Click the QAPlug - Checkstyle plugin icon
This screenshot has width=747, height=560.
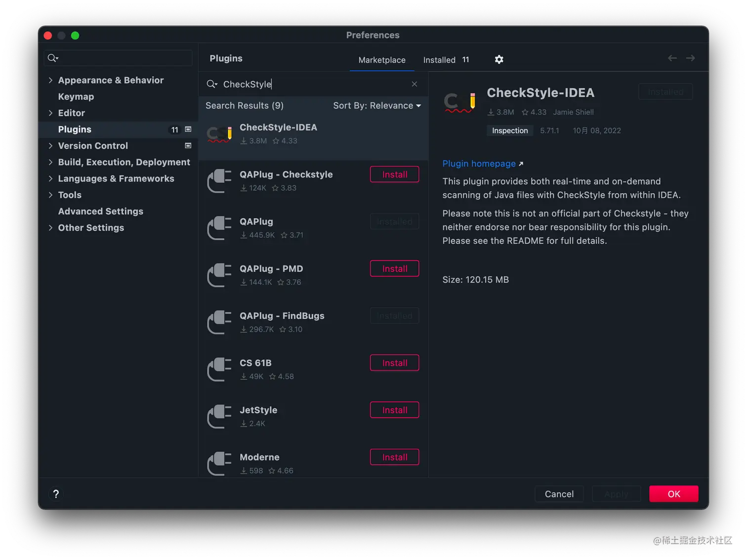tap(219, 181)
